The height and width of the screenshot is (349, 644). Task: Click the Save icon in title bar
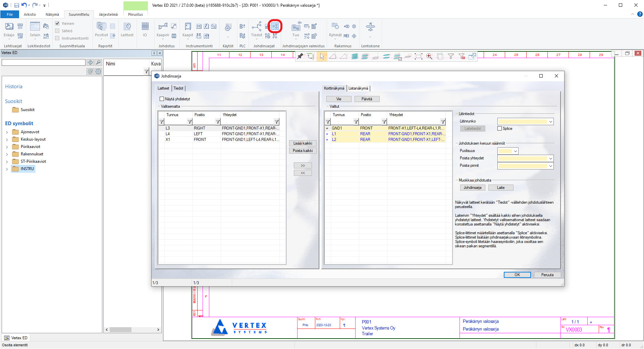coord(16,5)
